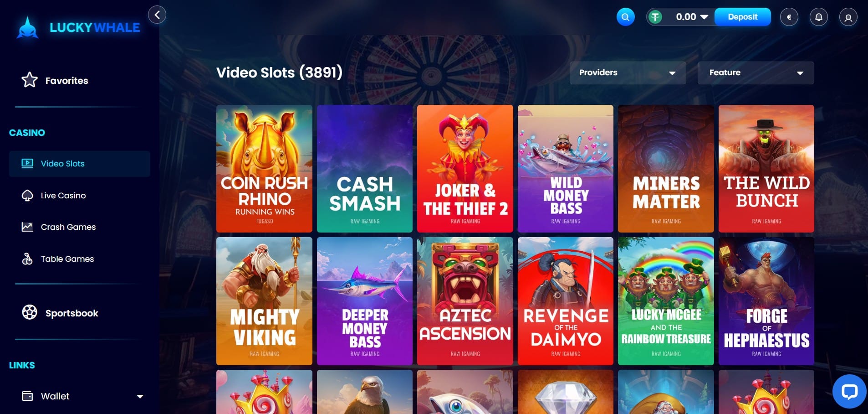
Task: Expand the Providers dropdown
Action: pyautogui.click(x=628, y=73)
